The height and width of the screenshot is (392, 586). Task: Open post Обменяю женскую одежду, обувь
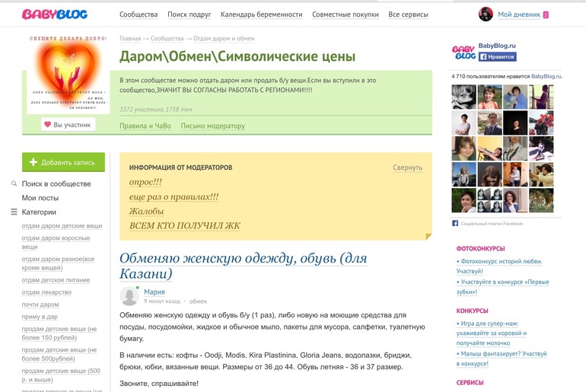pos(244,266)
